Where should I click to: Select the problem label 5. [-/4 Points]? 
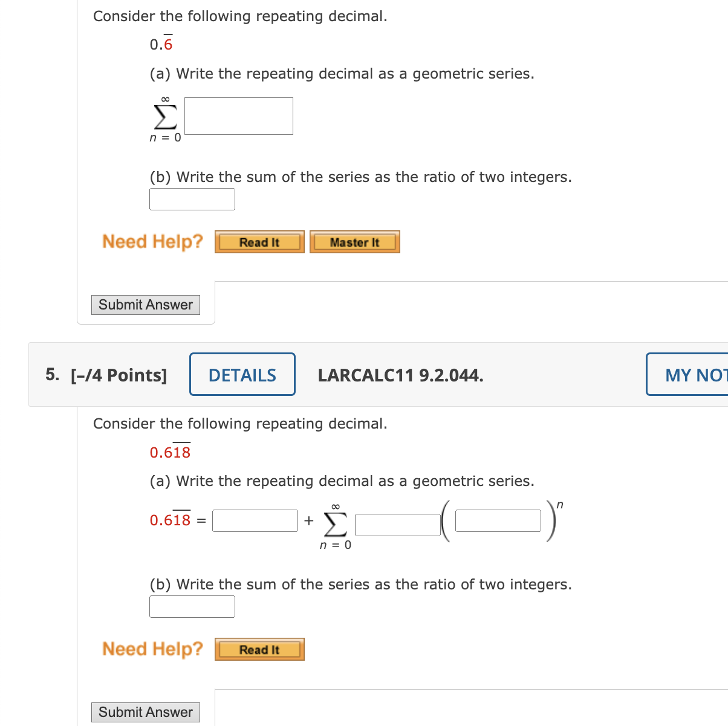point(106,375)
